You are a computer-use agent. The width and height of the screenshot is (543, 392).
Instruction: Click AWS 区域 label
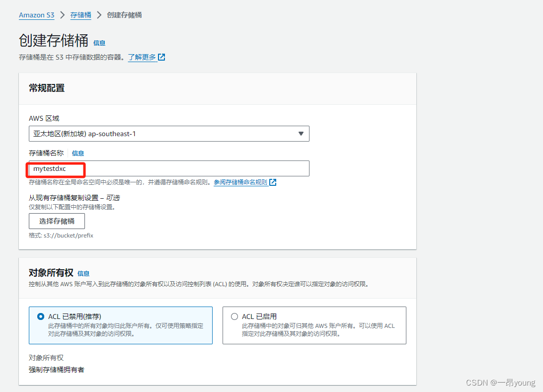44,118
